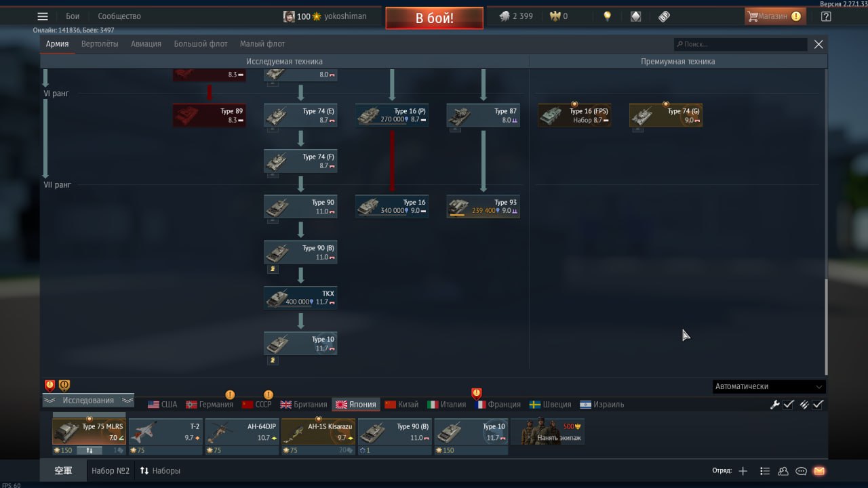Select the Type 74 (F) tank
The width and height of the screenshot is (868, 488).
(x=300, y=161)
